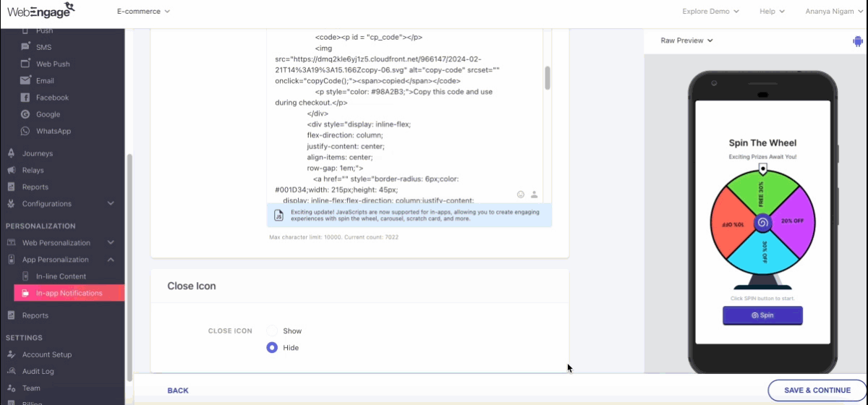Click the Journeys rocket icon

12,153
